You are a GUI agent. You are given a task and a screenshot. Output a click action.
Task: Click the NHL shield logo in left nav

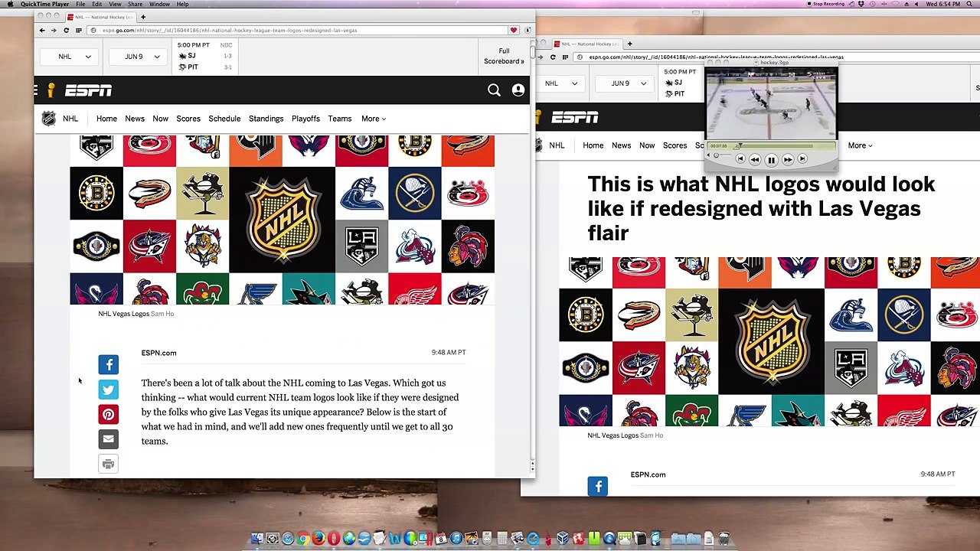coord(48,119)
